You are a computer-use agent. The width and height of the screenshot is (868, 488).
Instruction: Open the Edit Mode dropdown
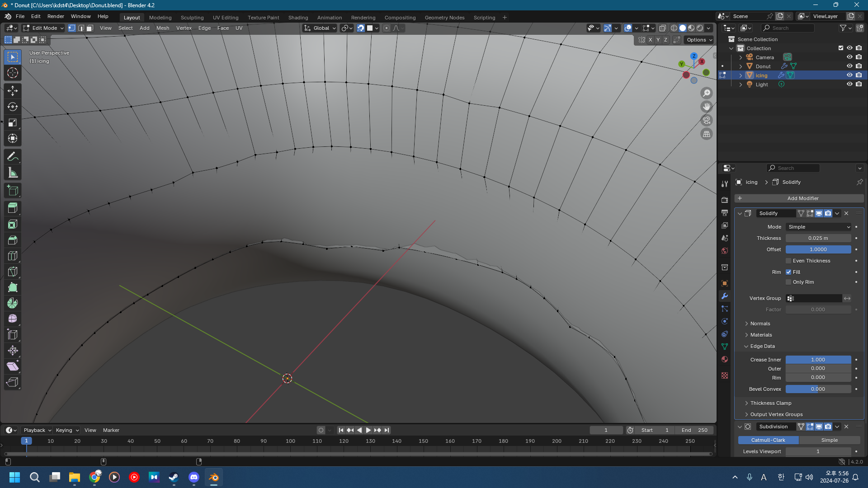tap(43, 28)
